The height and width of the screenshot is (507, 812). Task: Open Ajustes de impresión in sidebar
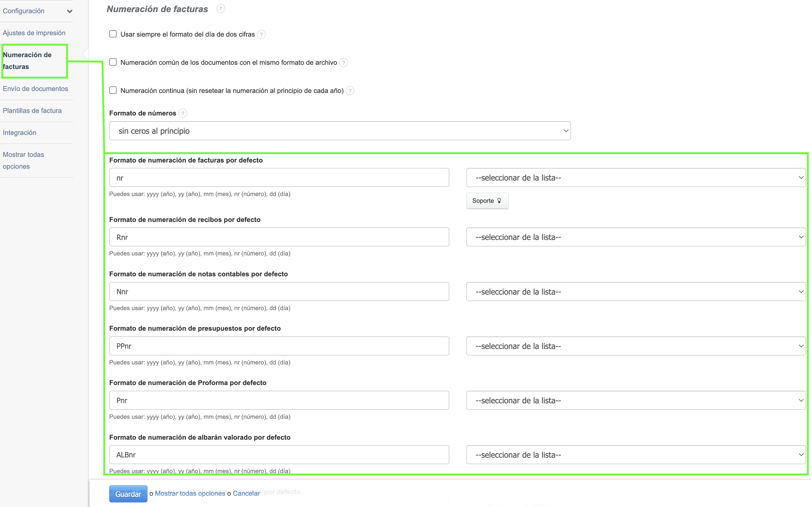(34, 33)
